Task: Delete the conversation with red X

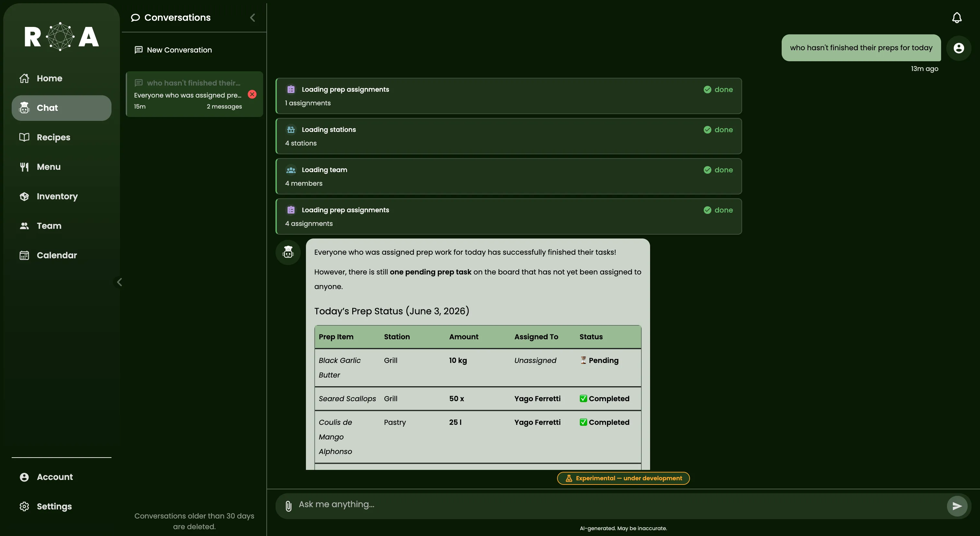Action: coord(252,94)
